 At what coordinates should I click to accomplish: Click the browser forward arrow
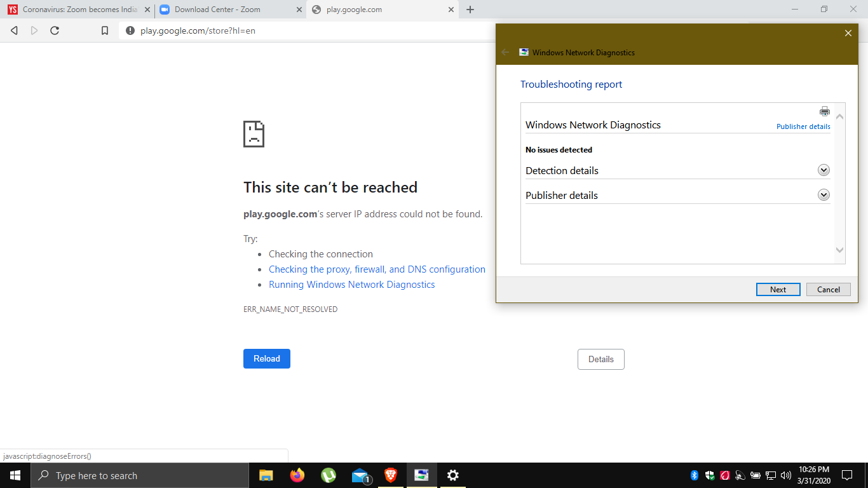[x=34, y=30]
